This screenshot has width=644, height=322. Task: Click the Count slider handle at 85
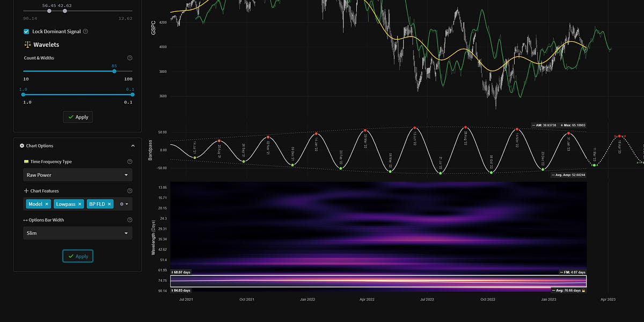114,71
